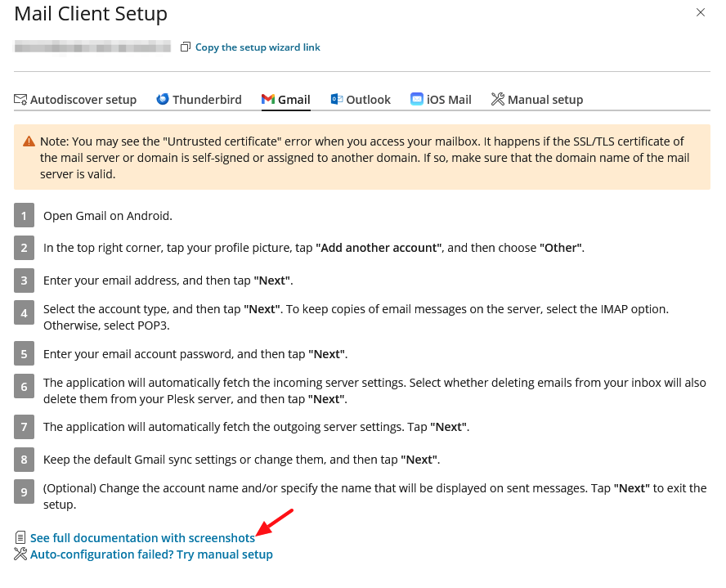This screenshot has width=726, height=588.
Task: Click the orange warning triangle icon
Action: (x=29, y=141)
